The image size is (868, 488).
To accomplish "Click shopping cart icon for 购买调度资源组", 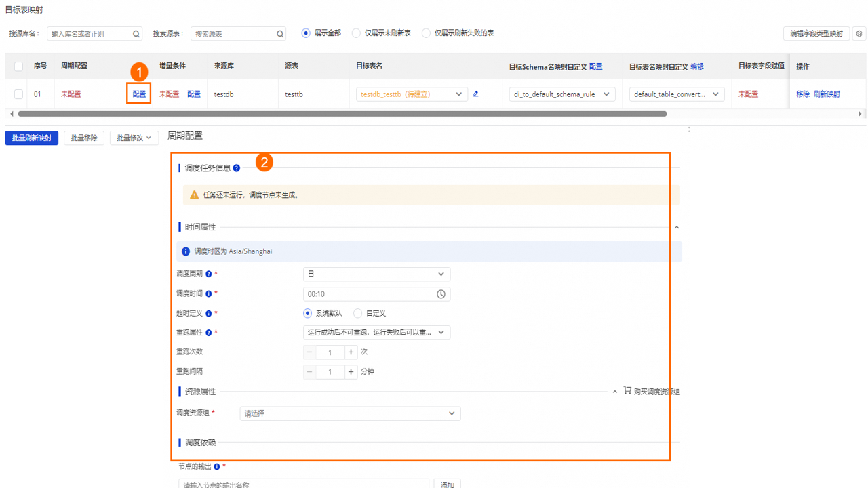I will [x=627, y=391].
